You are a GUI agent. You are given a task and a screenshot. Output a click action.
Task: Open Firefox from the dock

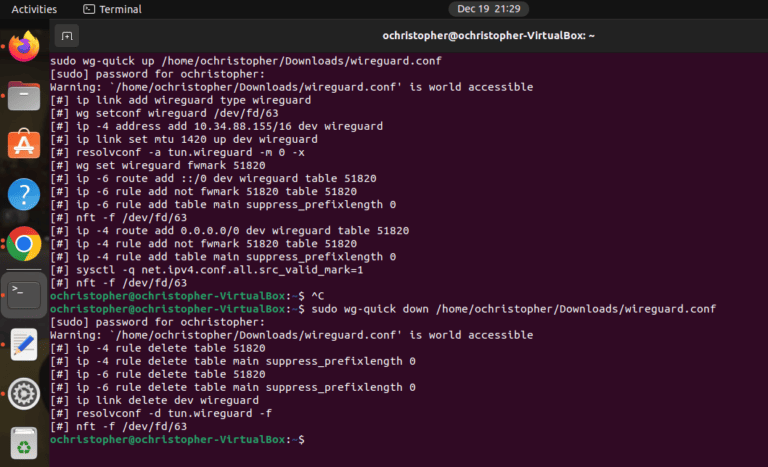24,46
